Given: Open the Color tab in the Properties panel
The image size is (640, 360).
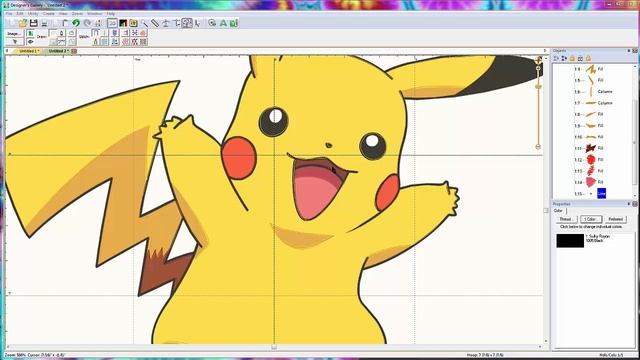Looking at the screenshot, I should [558, 211].
